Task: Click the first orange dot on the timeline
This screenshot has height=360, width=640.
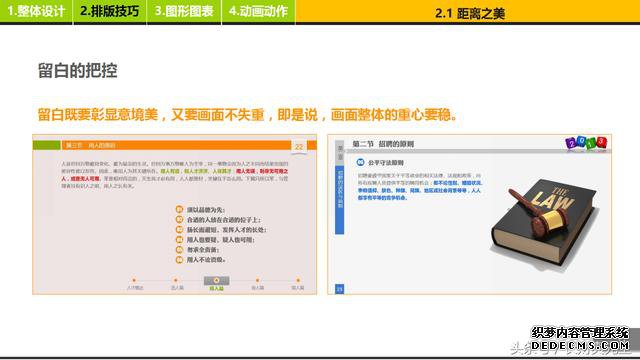Action: pyautogui.click(x=134, y=280)
